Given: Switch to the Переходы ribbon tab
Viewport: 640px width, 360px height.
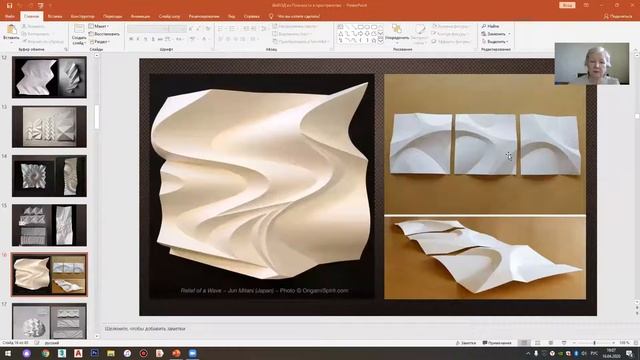Looking at the screenshot, I should 113,16.
